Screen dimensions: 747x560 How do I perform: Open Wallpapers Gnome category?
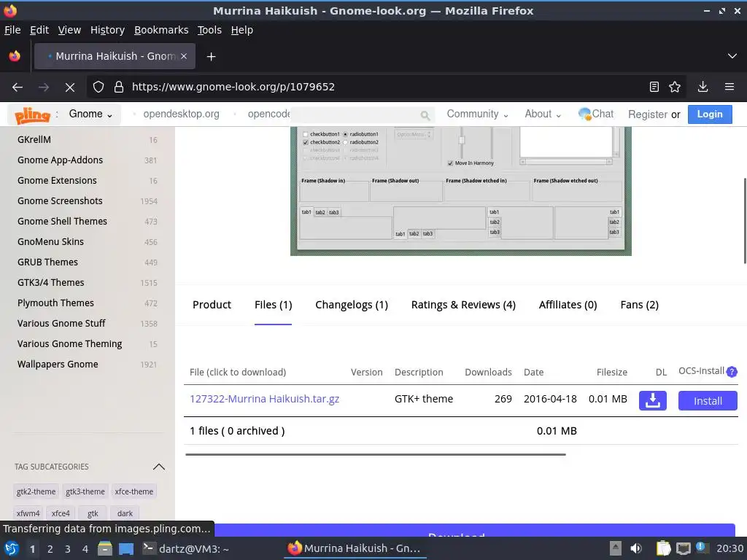point(58,365)
